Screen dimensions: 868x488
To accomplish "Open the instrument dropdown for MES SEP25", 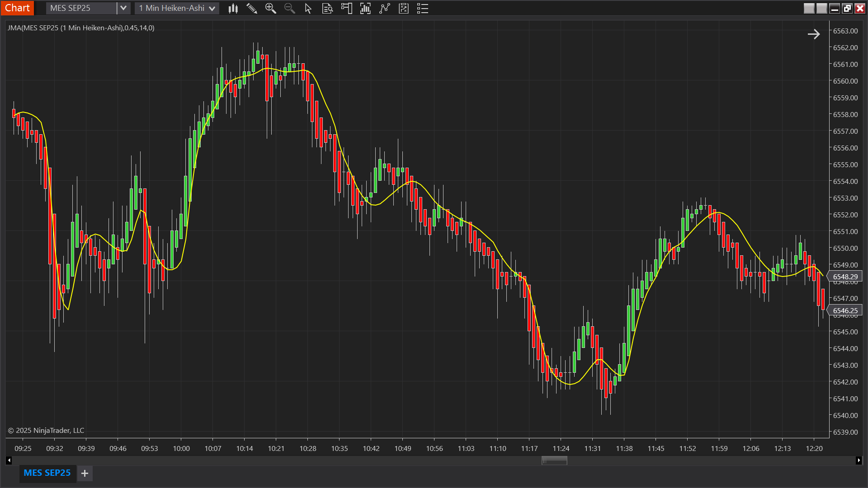I will tap(123, 8).
